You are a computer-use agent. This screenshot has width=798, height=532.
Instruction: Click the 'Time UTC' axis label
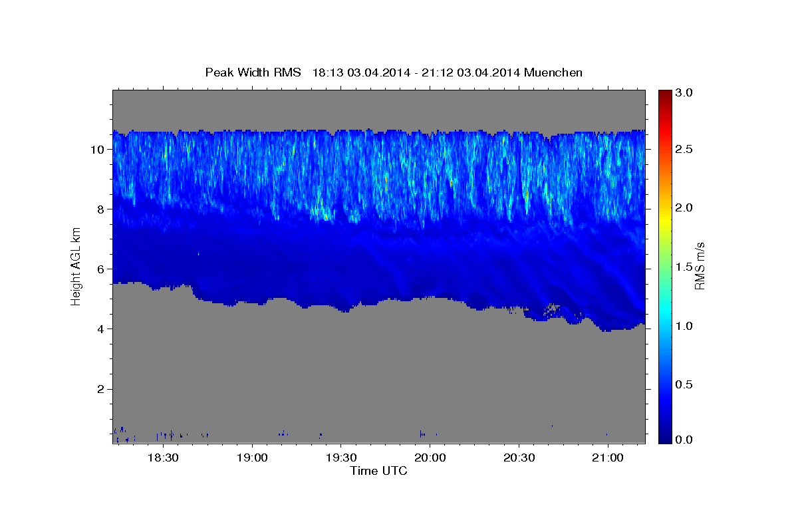point(378,471)
